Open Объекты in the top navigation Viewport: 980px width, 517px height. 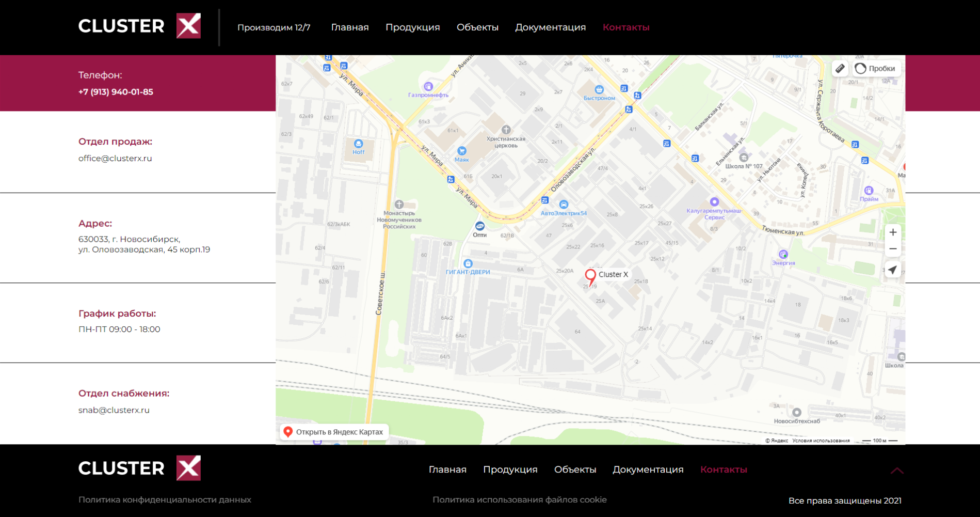coord(477,27)
